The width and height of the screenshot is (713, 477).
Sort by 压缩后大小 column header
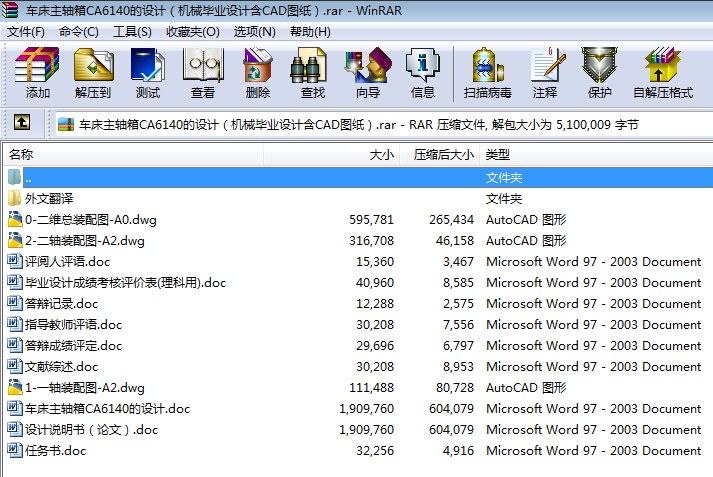[x=439, y=155]
